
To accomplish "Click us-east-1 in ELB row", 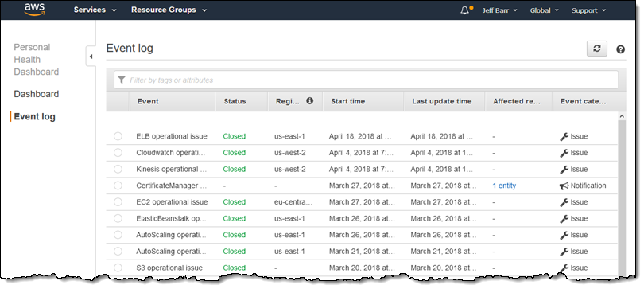I will pyautogui.click(x=289, y=136).
